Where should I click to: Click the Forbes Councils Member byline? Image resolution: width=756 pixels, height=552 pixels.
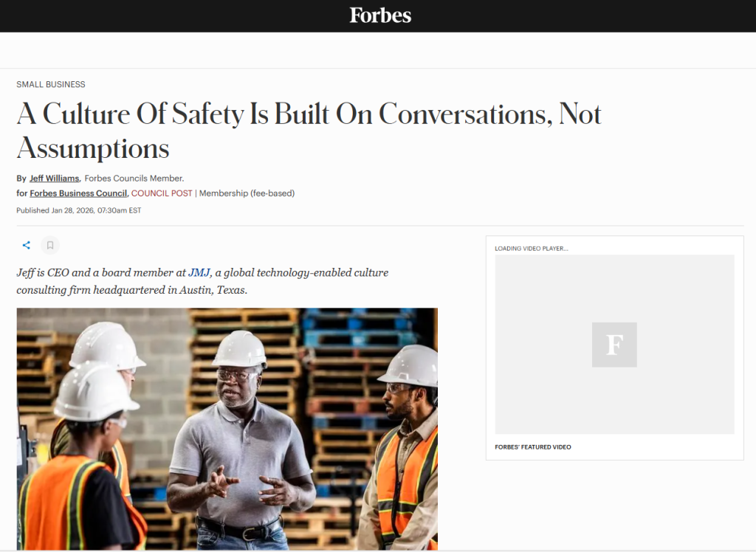pos(133,178)
